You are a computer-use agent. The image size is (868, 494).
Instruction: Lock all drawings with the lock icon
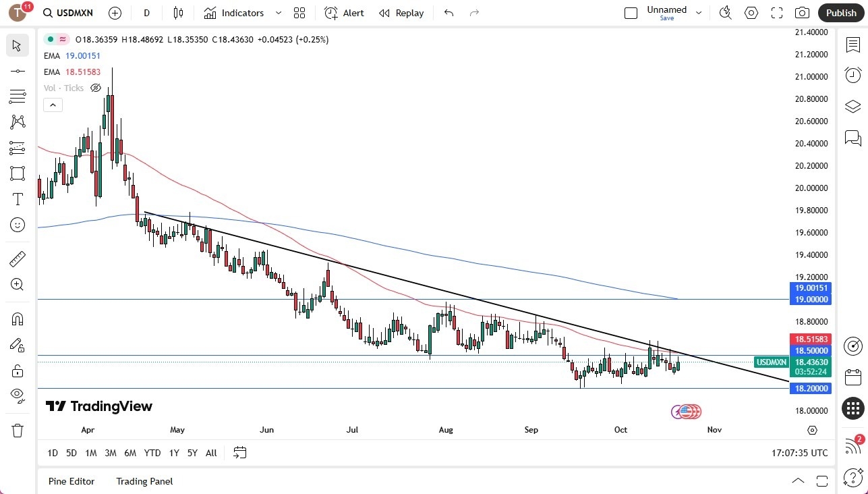click(18, 370)
